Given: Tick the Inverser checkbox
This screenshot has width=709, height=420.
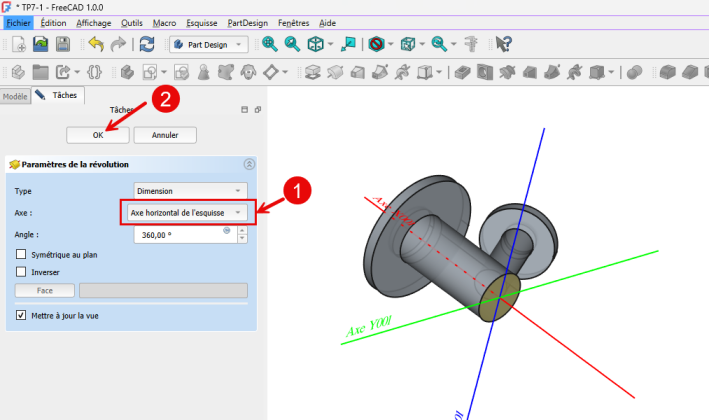Looking at the screenshot, I should [x=22, y=272].
